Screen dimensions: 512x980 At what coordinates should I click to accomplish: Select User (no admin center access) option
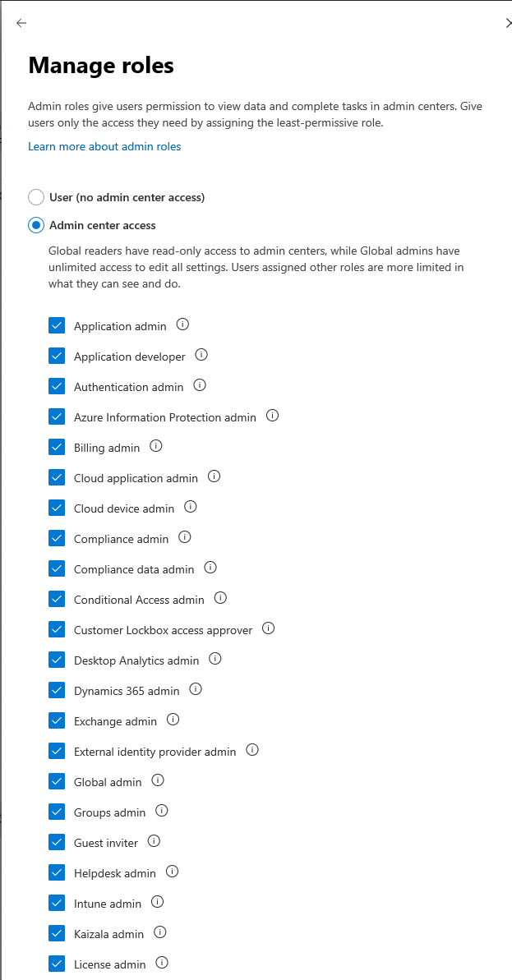36,197
